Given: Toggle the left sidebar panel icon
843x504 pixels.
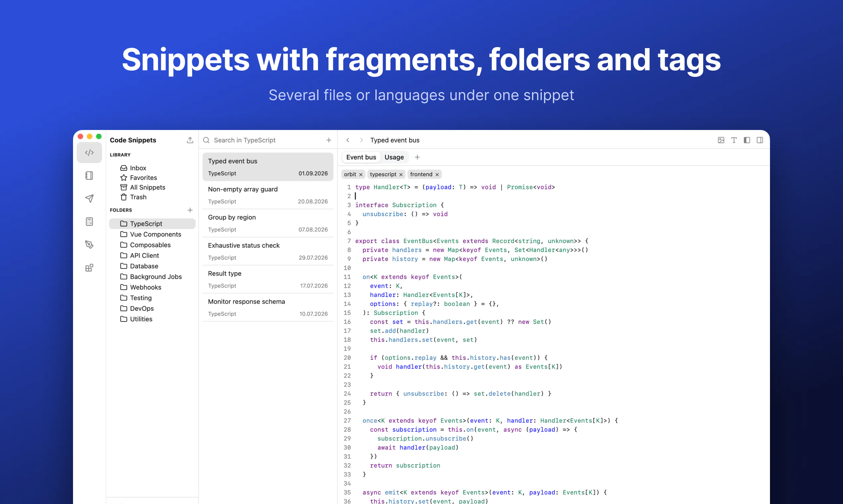Looking at the screenshot, I should (747, 140).
